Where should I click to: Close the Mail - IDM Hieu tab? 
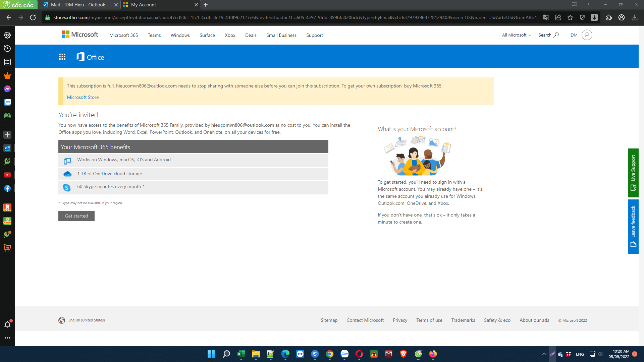116,5
